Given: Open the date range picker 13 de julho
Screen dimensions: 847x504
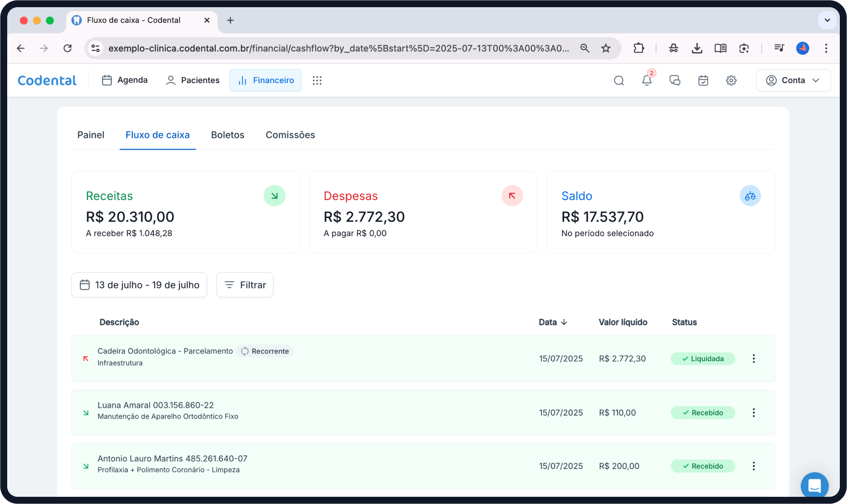Looking at the screenshot, I should click(x=139, y=285).
